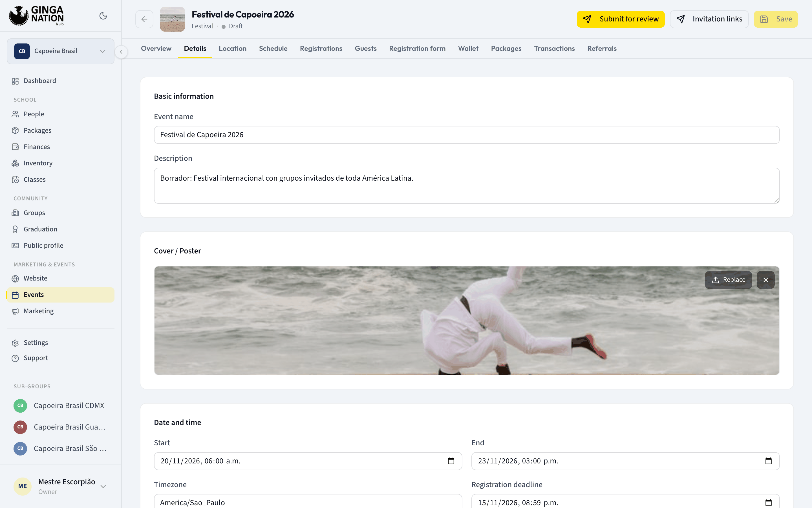Click into Description textarea

[x=466, y=185]
